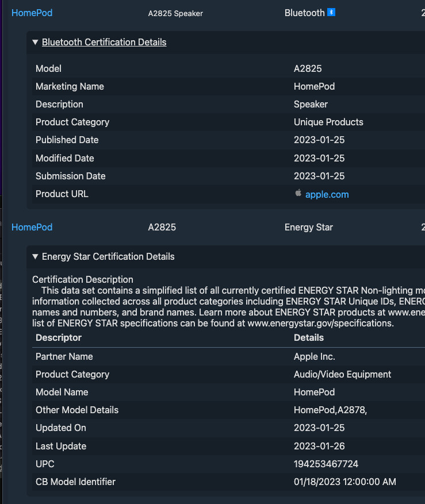Click the Modified Date value 2023-01-25
The image size is (425, 504).
click(x=319, y=158)
